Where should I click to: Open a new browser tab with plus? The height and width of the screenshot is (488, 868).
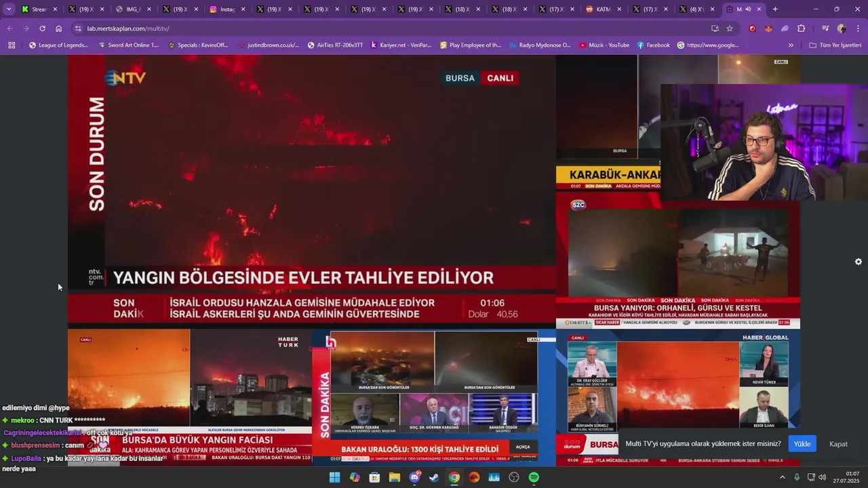pyautogui.click(x=775, y=9)
